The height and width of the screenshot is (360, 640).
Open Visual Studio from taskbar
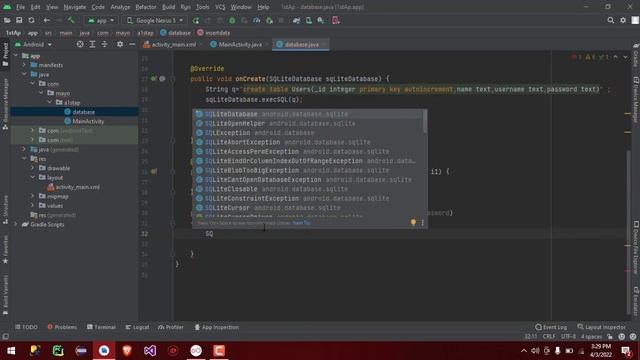(150, 351)
